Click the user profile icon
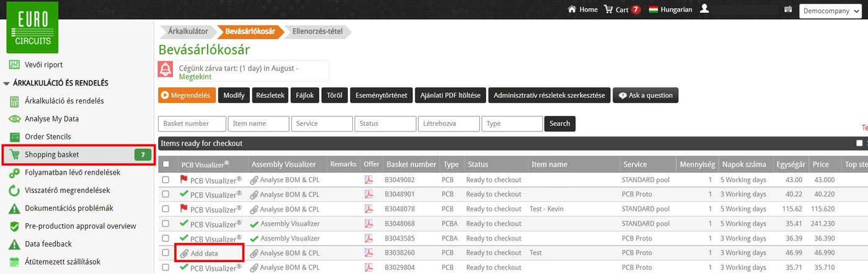Image resolution: width=868 pixels, height=274 pixels. tap(704, 9)
